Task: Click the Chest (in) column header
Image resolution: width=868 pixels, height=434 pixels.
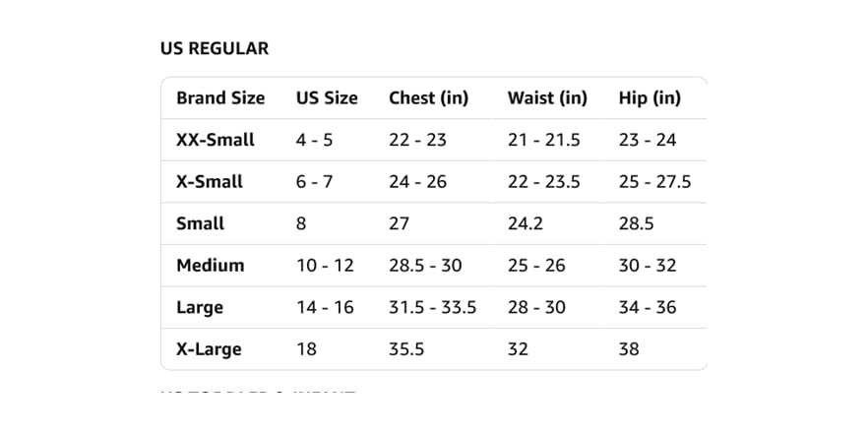Action: tap(428, 98)
